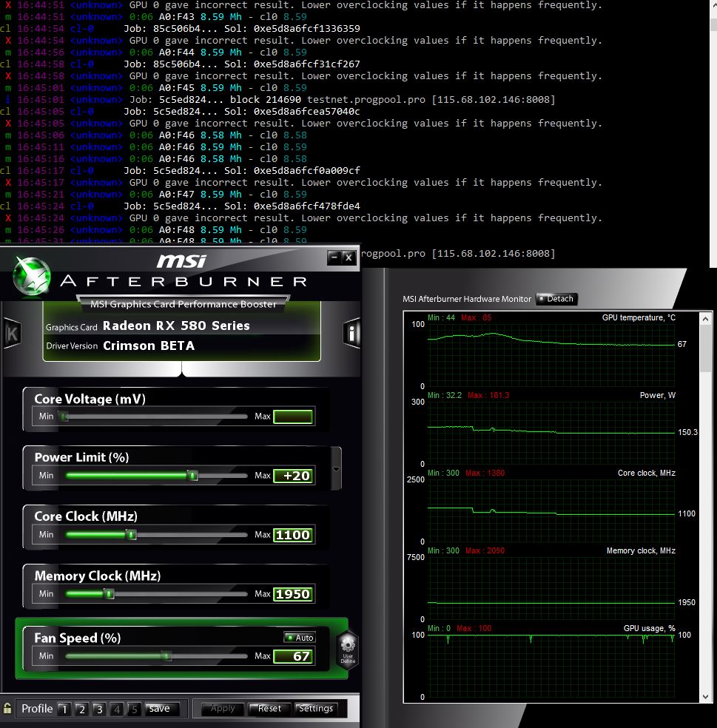Open the fan User Define gear icon

pyautogui.click(x=348, y=650)
